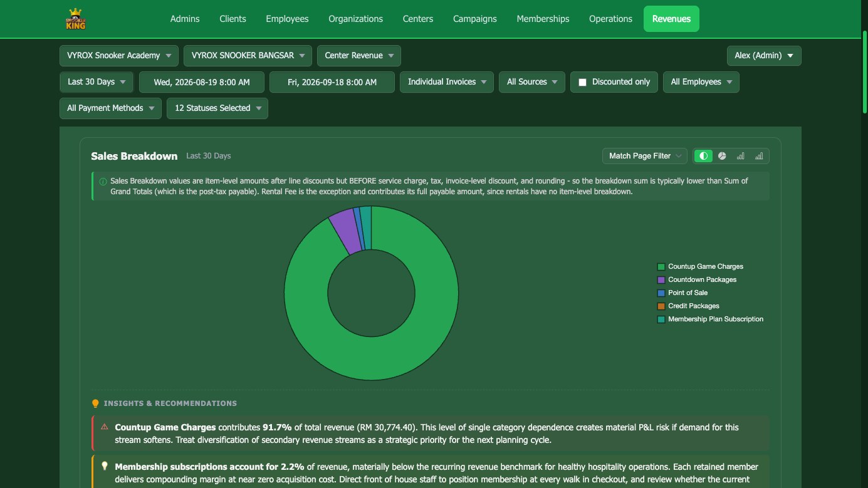Go to the Admins tab
Screen dimensions: 868x488
tap(185, 19)
